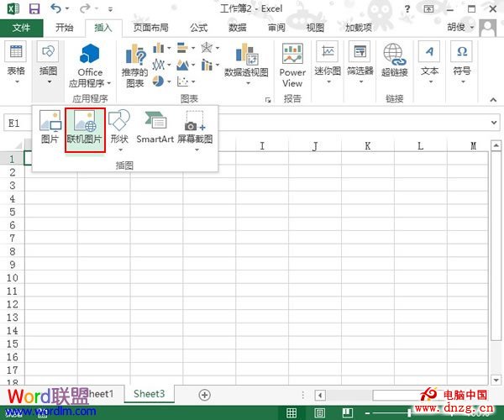Select row 10 header
The image size is (504, 420).
click(13, 278)
